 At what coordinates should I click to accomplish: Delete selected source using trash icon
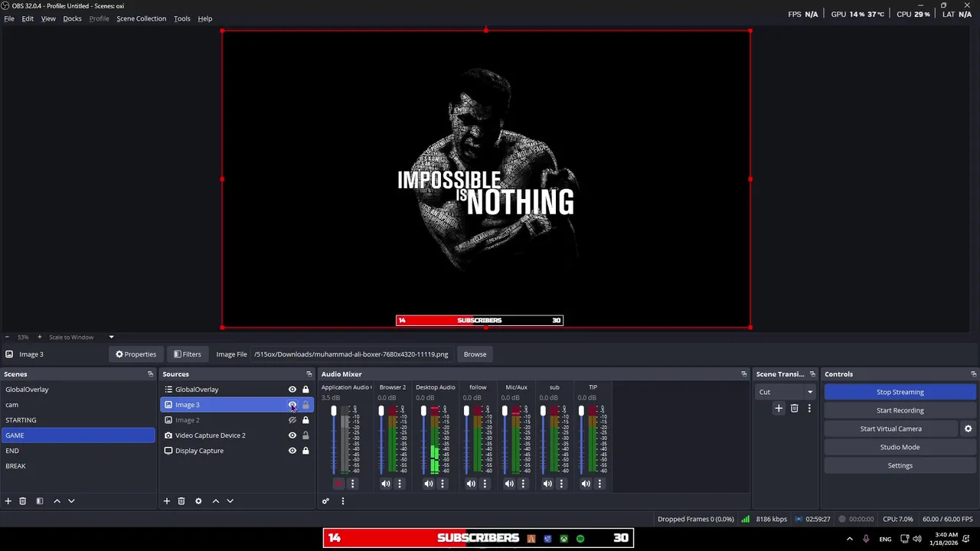[x=181, y=501]
